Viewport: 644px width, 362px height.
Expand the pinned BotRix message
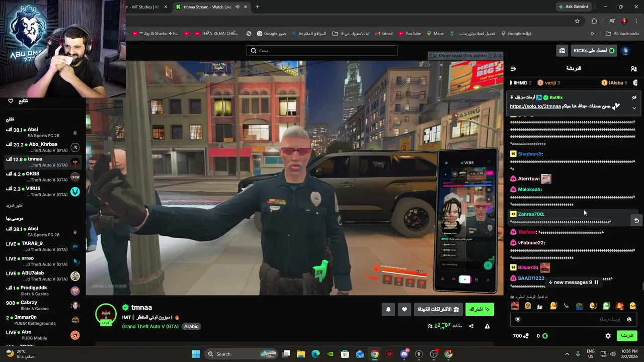(x=634, y=108)
